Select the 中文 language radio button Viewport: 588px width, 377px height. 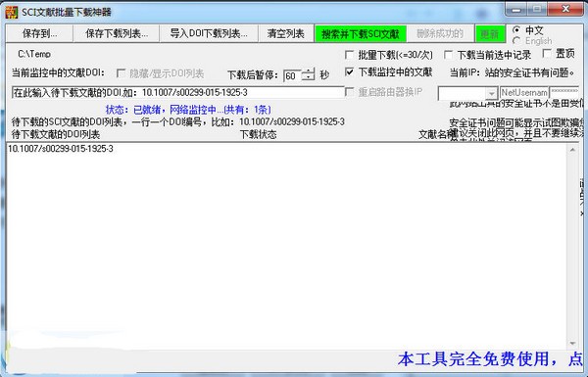click(x=516, y=29)
